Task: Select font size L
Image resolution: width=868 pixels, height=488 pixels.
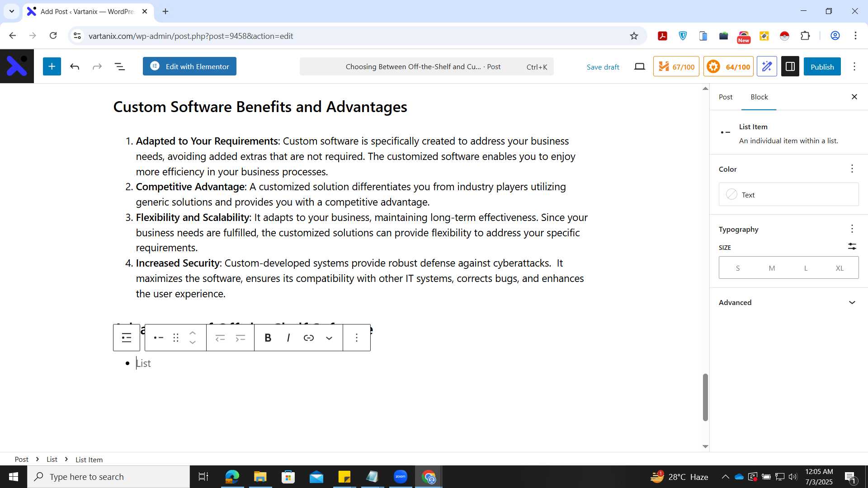Action: [x=806, y=268]
